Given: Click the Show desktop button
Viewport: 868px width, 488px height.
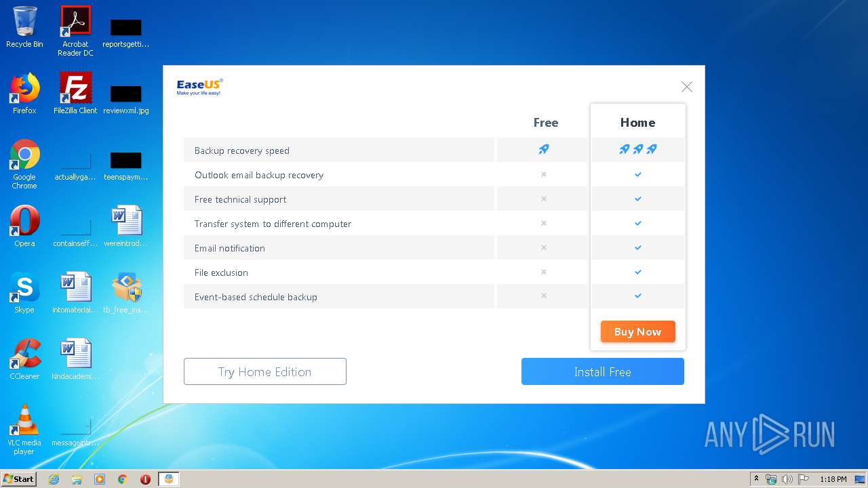Looking at the screenshot, I should pos(860,479).
